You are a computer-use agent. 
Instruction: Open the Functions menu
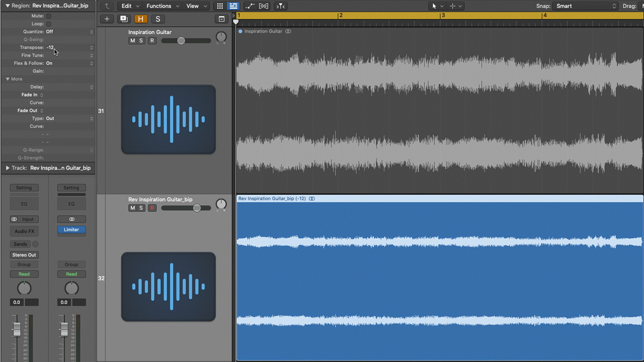pos(162,6)
